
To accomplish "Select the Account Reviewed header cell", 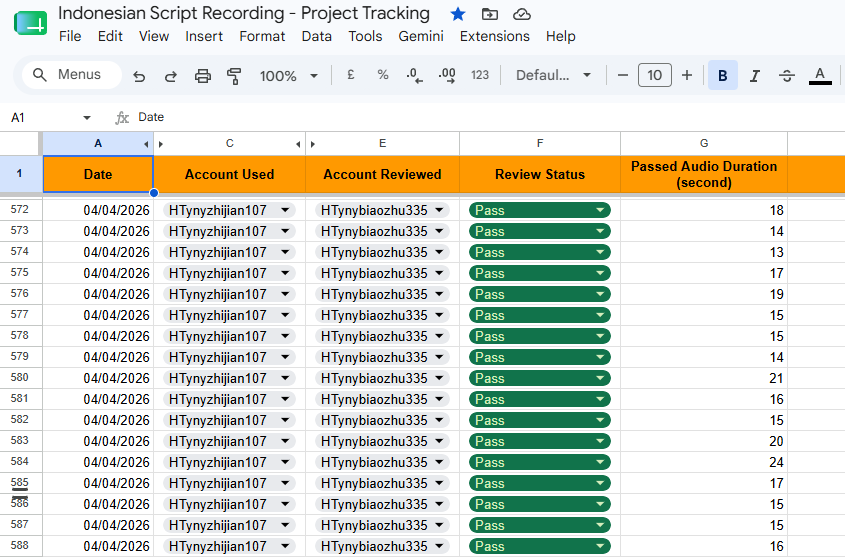I will [382, 174].
